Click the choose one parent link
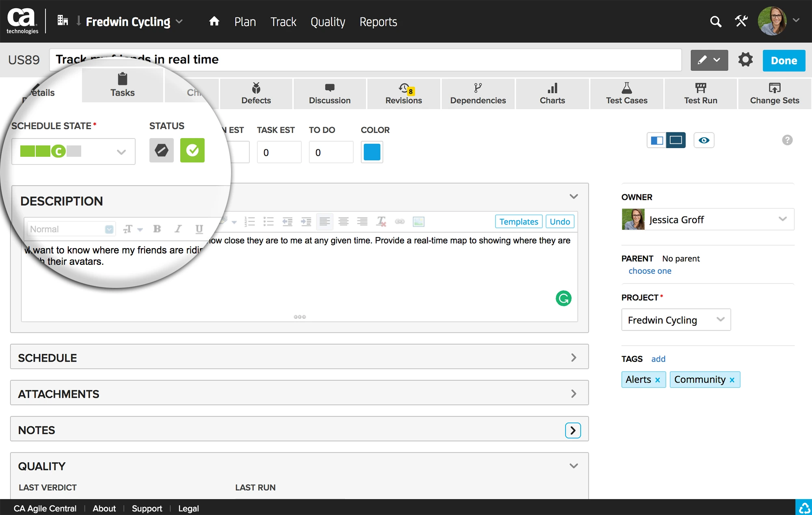This screenshot has height=515, width=812. point(650,271)
